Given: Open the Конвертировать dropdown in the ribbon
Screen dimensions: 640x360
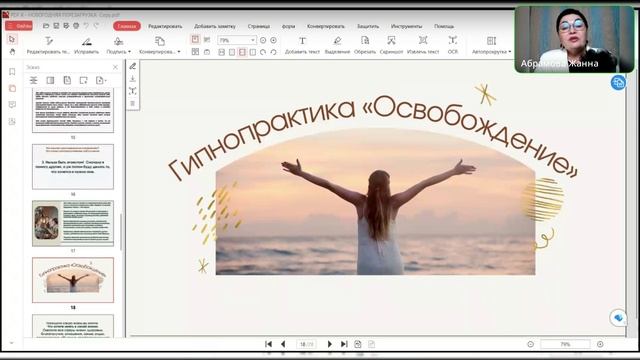Looking at the screenshot, I should click(160, 45).
